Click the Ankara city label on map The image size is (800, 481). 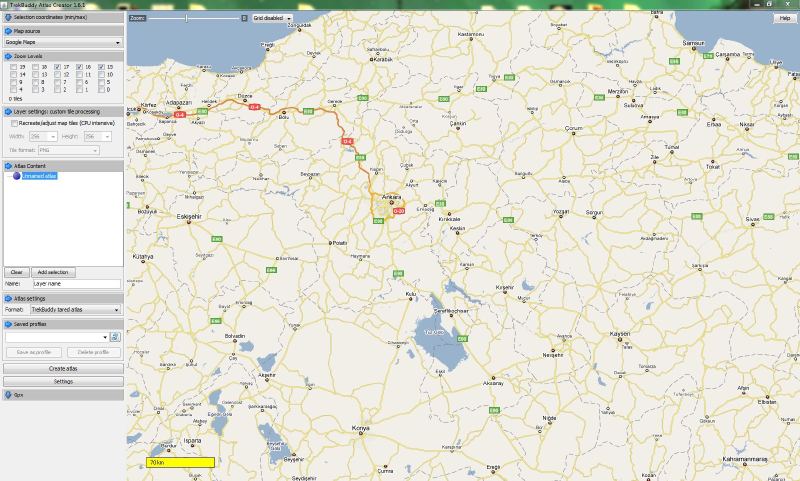[391, 197]
